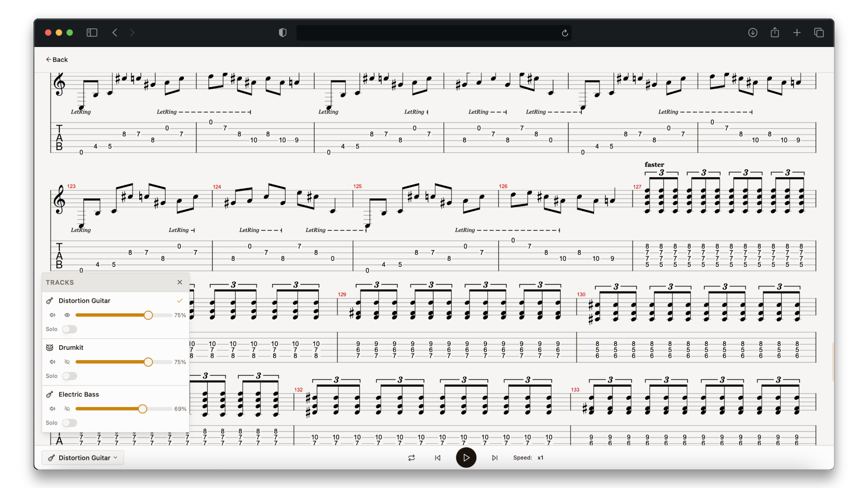
Task: Open the Distortion Guitar track selector dropdown
Action: tap(82, 458)
